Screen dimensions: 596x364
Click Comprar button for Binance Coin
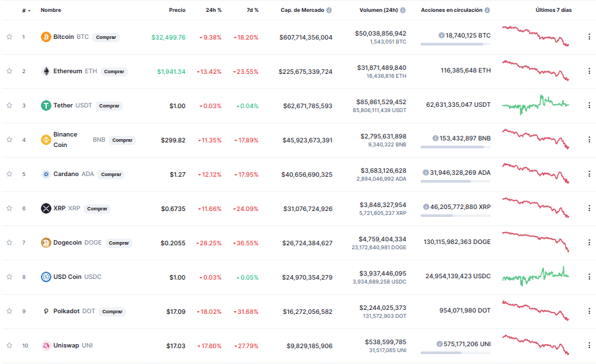click(x=123, y=140)
